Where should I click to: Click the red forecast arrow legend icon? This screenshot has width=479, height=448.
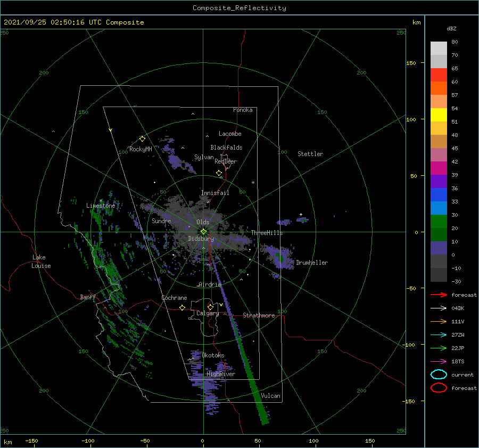tap(439, 295)
